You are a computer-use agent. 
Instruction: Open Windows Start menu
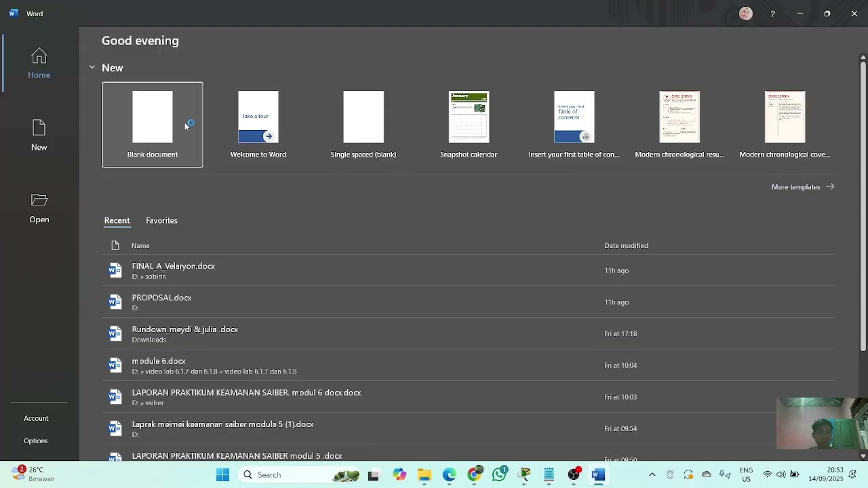click(x=222, y=475)
